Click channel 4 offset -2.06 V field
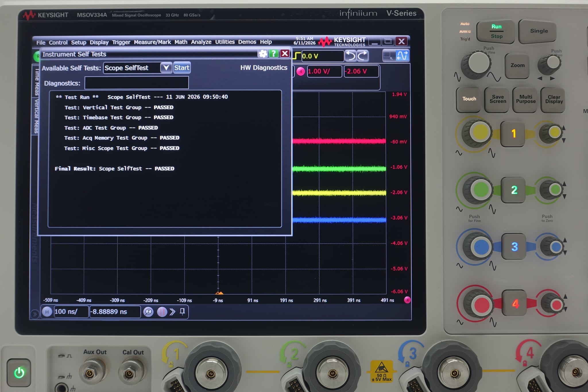Image resolution: width=588 pixels, height=392 pixels. (x=361, y=71)
